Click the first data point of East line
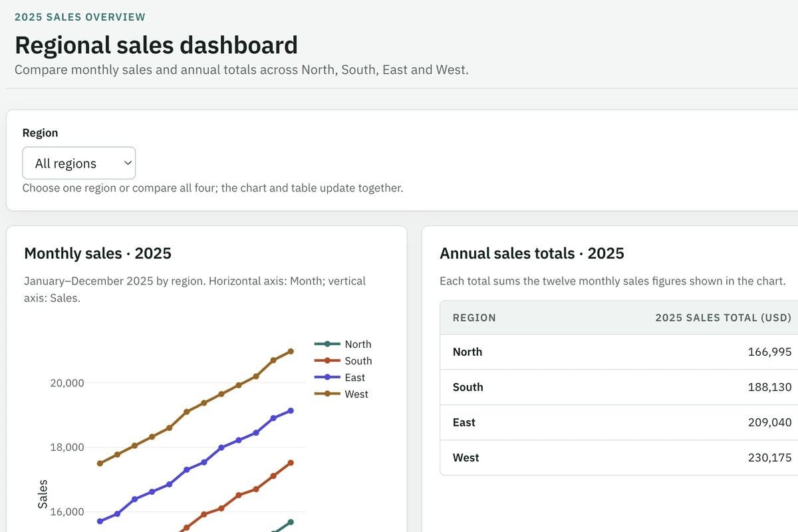 tap(100, 521)
